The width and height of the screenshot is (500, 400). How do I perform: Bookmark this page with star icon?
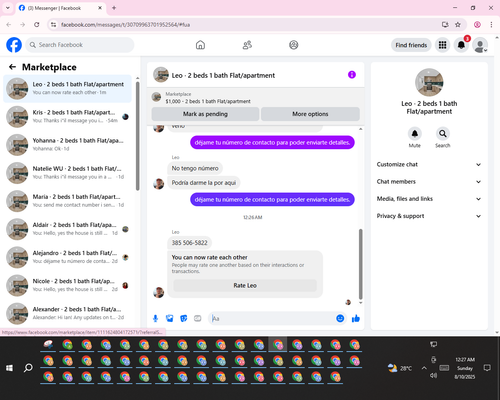[x=458, y=25]
